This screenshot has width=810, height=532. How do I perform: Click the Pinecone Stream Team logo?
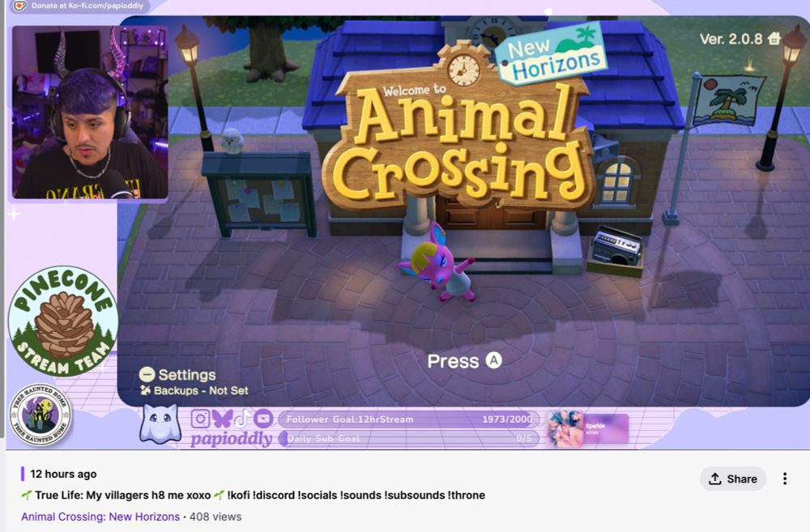point(62,321)
